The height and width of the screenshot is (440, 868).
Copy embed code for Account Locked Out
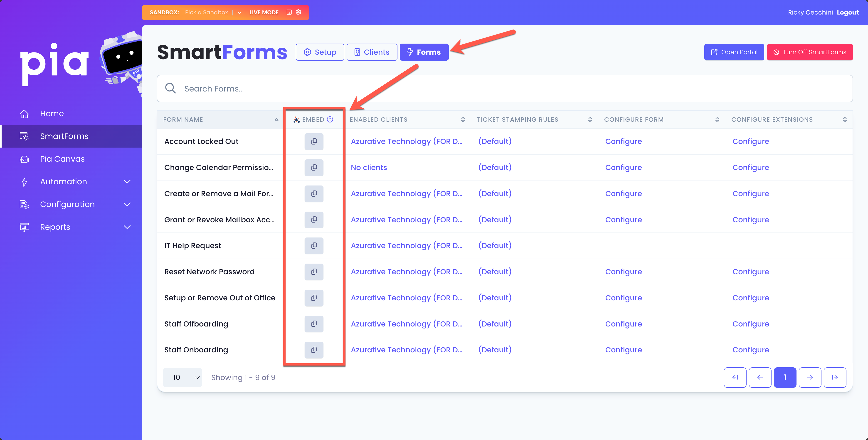pyautogui.click(x=314, y=141)
